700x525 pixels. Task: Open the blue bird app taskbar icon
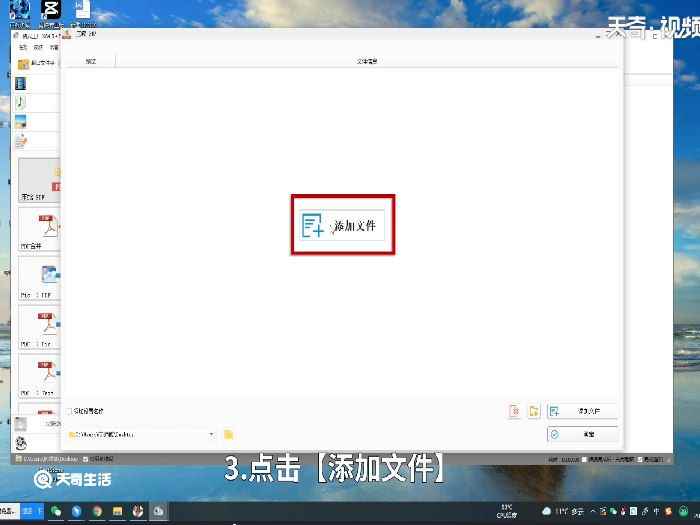(77, 511)
